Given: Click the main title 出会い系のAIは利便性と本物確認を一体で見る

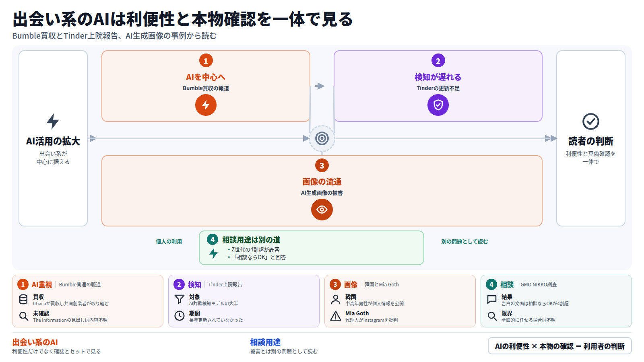Looking at the screenshot, I should (183, 19).
